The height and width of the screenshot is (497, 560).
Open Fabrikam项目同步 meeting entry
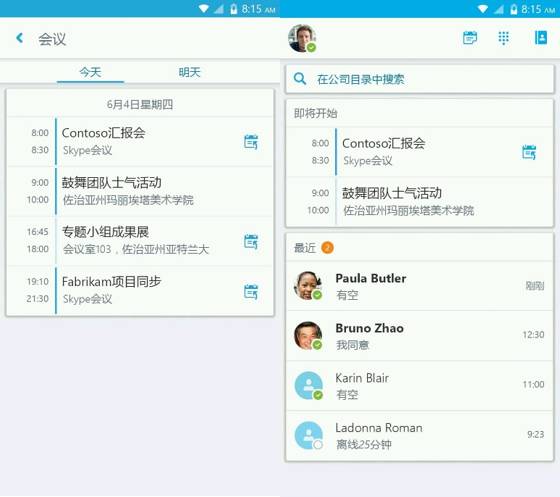[140, 291]
